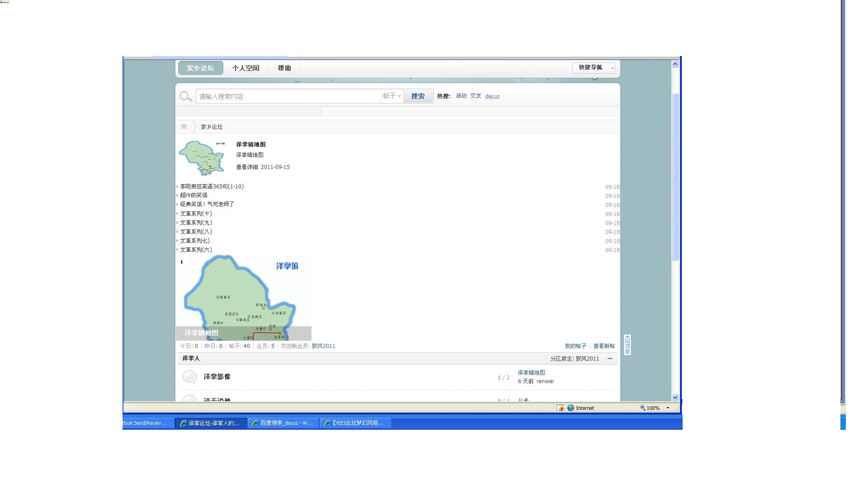Image resolution: width=868 pixels, height=488 pixels.
Task: Open the 个人空间 navigation tab
Action: pos(245,68)
